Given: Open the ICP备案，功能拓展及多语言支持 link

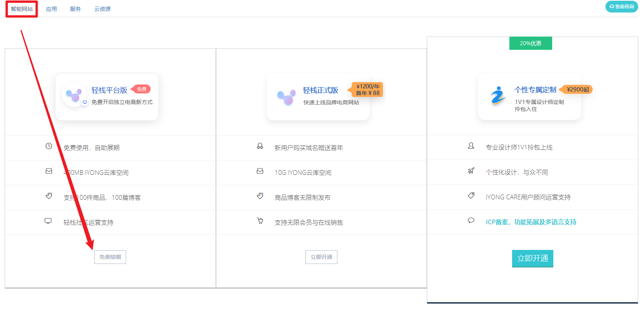Looking at the screenshot, I should [x=531, y=222].
